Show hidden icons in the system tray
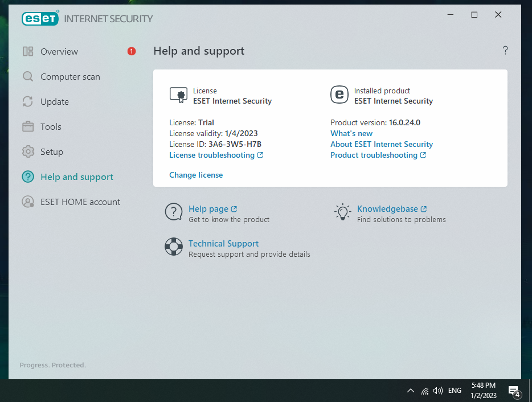This screenshot has height=402, width=532. (411, 391)
